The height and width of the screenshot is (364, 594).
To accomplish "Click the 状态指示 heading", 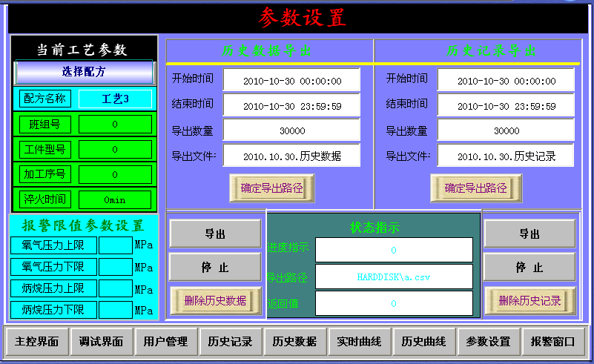I will tap(374, 228).
